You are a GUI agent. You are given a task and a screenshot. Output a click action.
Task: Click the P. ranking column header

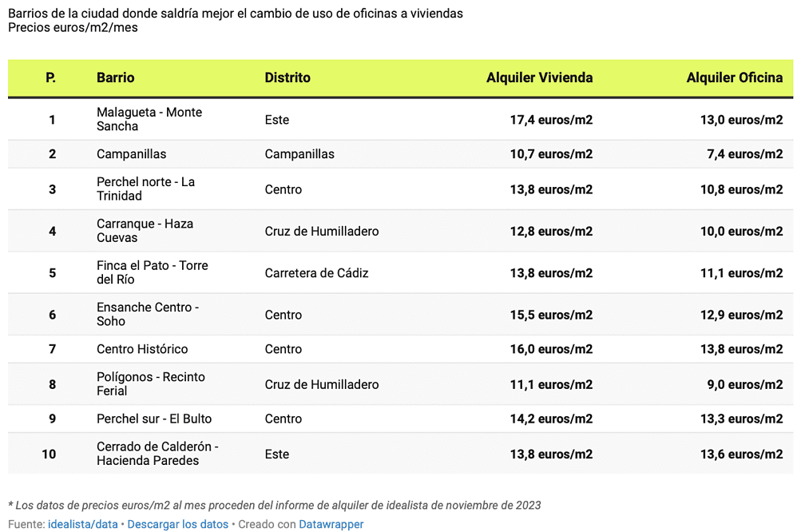tap(51, 77)
